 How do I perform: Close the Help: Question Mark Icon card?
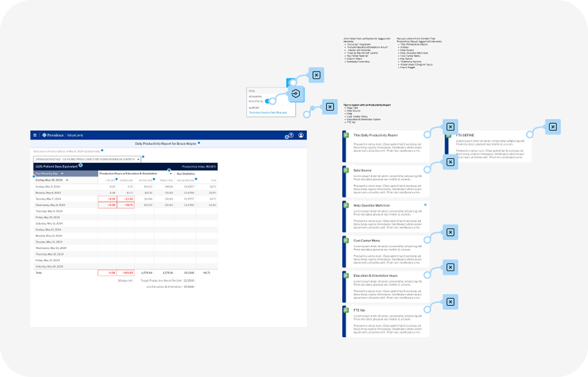click(x=425, y=204)
